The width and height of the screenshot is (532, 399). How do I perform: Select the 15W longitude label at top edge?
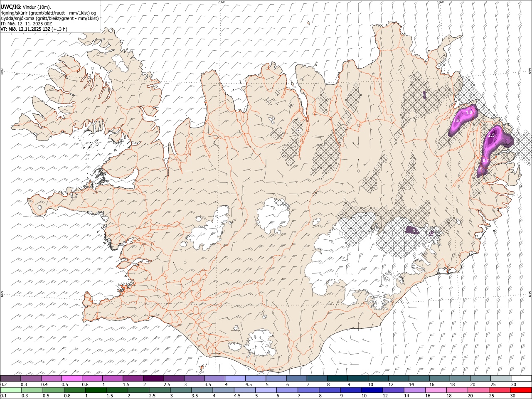440,2
